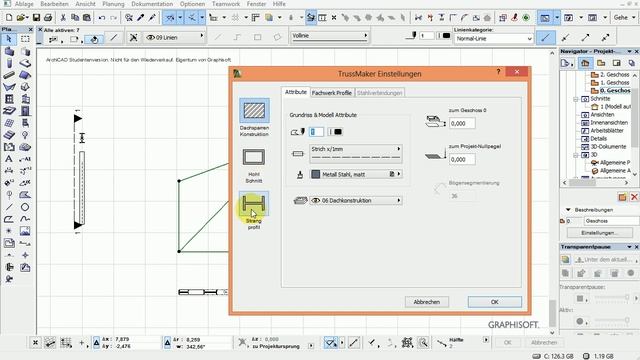Collapse Beschreibungen disclosure triangle
640x360 pixels.
tap(568, 209)
